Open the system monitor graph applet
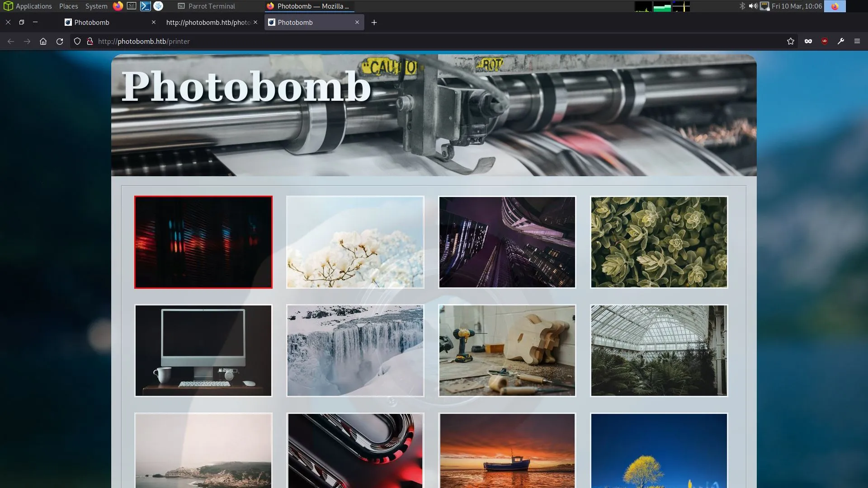 (x=662, y=6)
